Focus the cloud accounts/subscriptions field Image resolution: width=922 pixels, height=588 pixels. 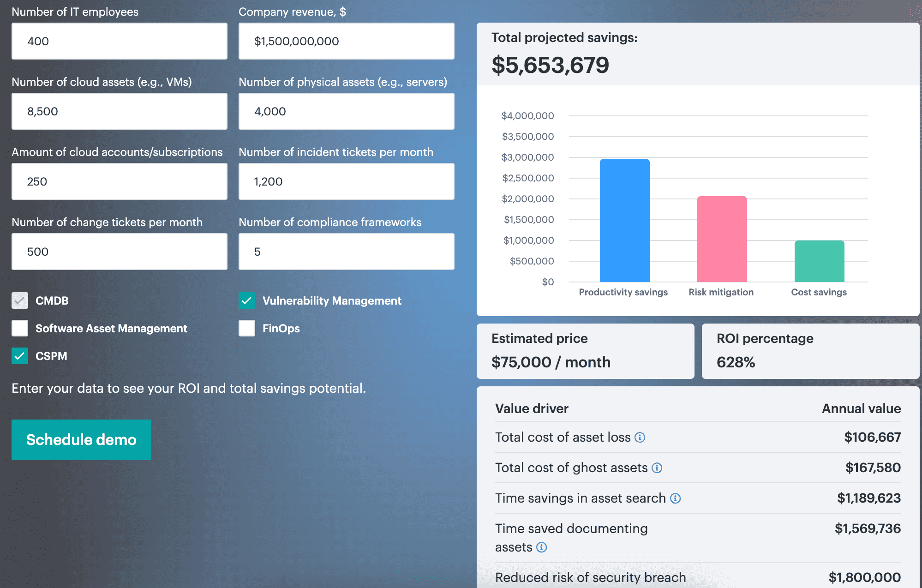pyautogui.click(x=120, y=181)
